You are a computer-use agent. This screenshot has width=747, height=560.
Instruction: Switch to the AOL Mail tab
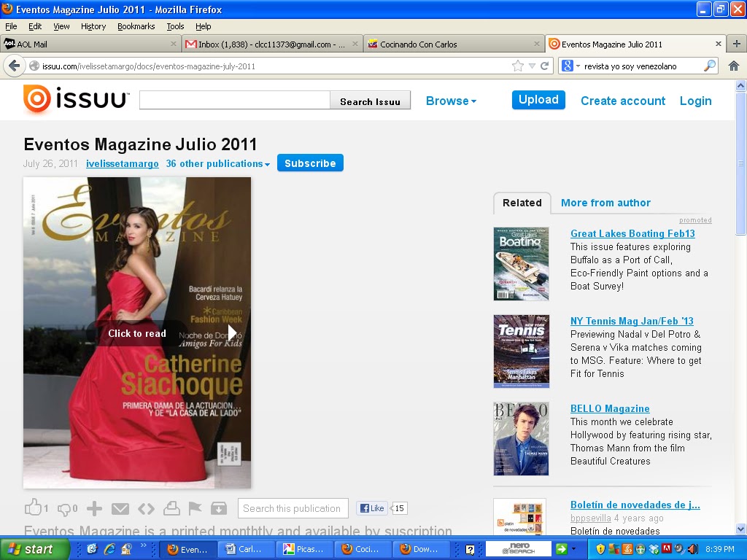[90, 44]
